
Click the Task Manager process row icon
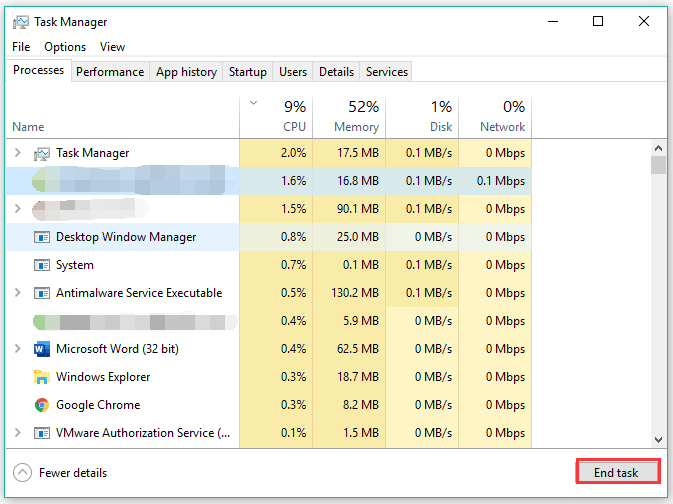coord(42,153)
